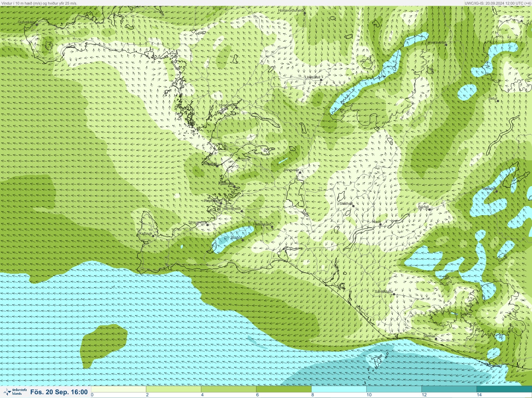The height and width of the screenshot is (398, 532).
Task: Click the 10–12 m/s legend swatch
Action: [394, 389]
